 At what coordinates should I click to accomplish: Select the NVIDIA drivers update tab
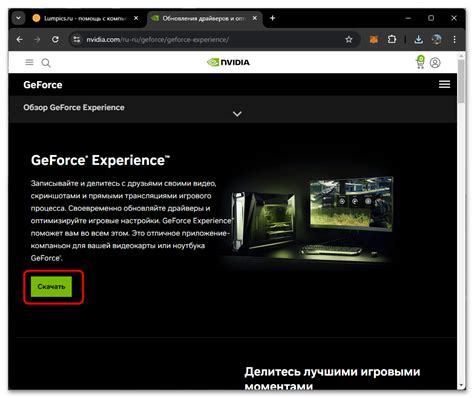pyautogui.click(x=204, y=18)
